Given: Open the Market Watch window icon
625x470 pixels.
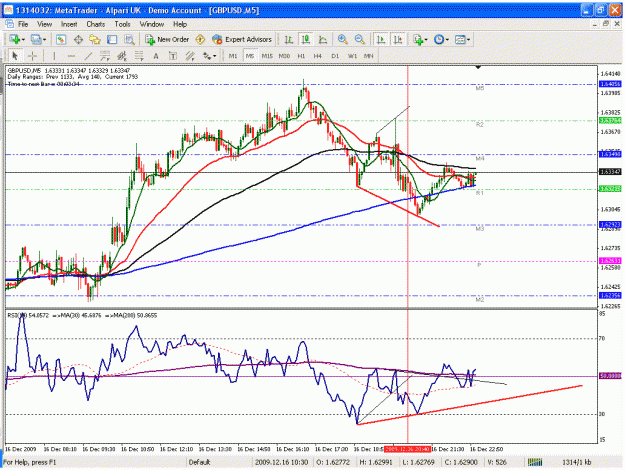Looking at the screenshot, I should coord(61,39).
